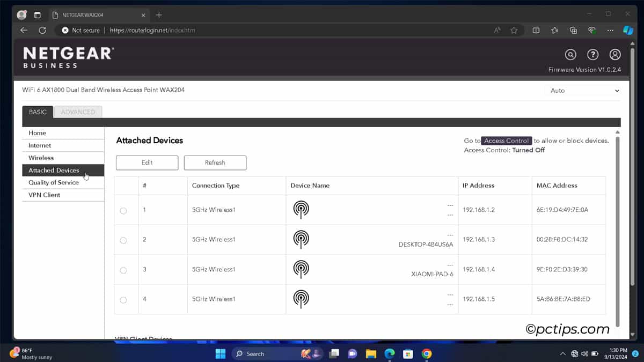
Task: Show hidden system tray icons chevron
Action: (562, 353)
